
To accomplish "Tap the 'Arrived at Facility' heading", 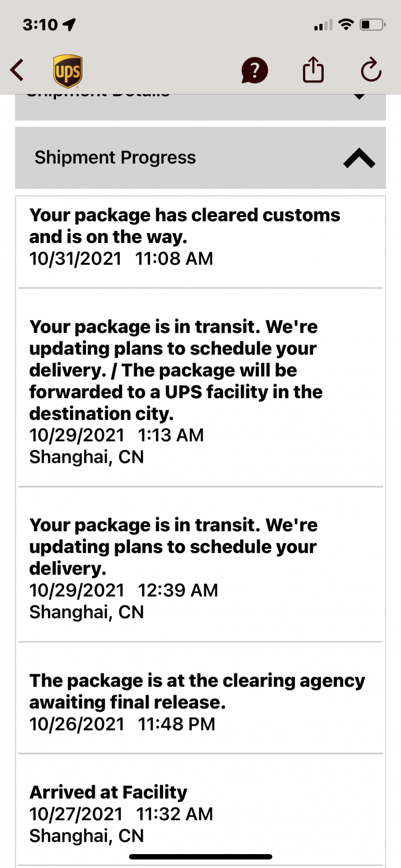I will (108, 792).
